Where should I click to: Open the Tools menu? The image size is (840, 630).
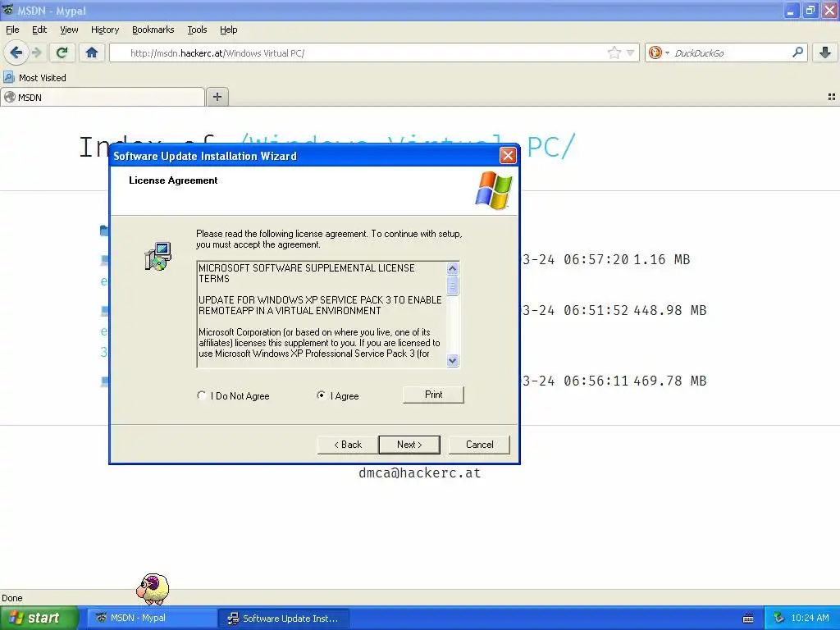coord(197,30)
